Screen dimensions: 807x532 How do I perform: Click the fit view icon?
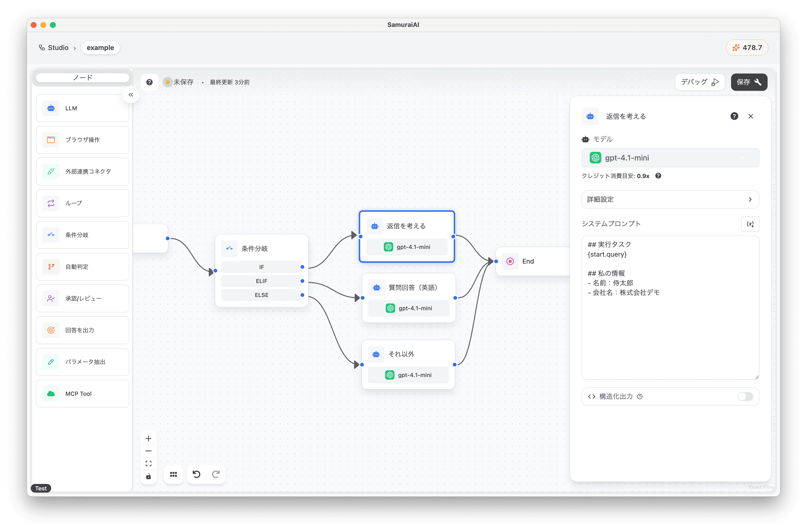(148, 464)
